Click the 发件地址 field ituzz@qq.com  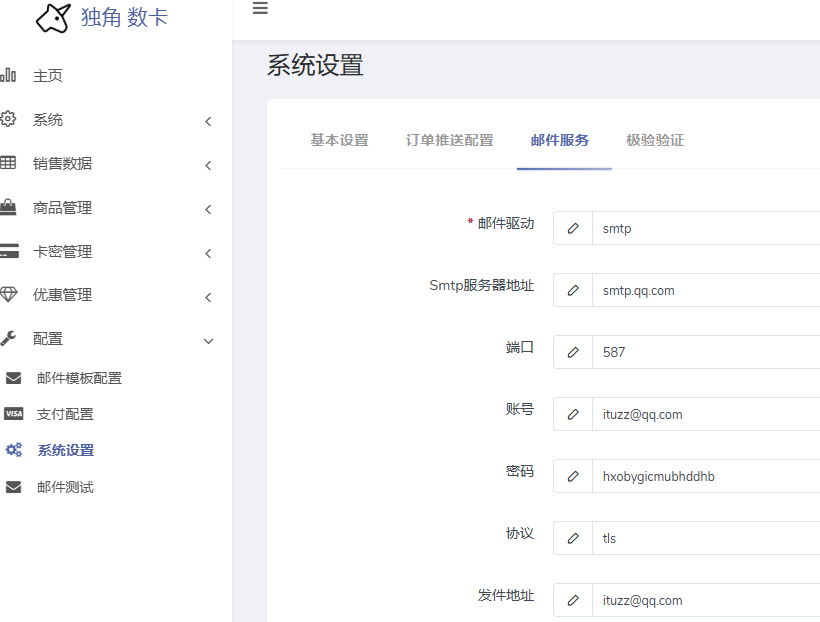(x=706, y=600)
